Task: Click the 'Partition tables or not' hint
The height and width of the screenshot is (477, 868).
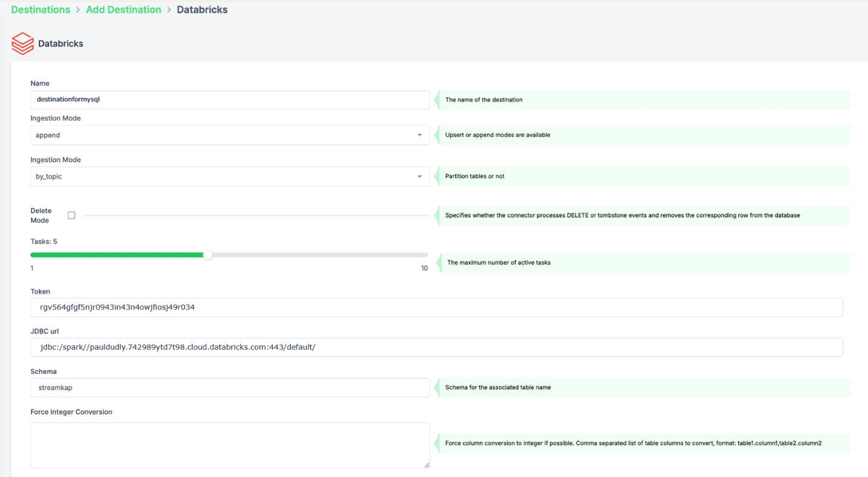Action: (474, 176)
